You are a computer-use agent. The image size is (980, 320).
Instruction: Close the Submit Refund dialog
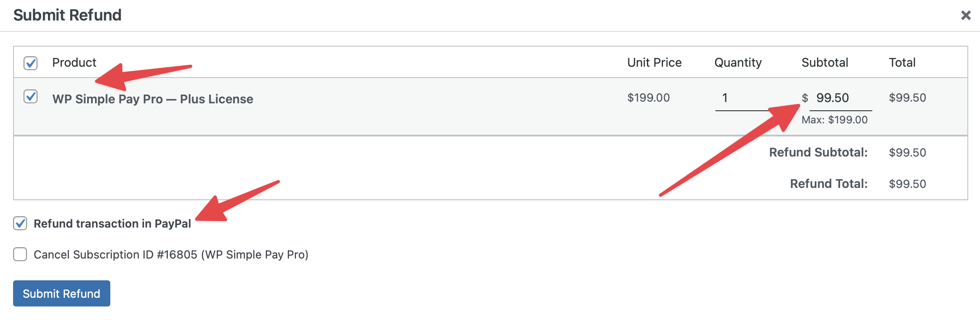point(966,15)
